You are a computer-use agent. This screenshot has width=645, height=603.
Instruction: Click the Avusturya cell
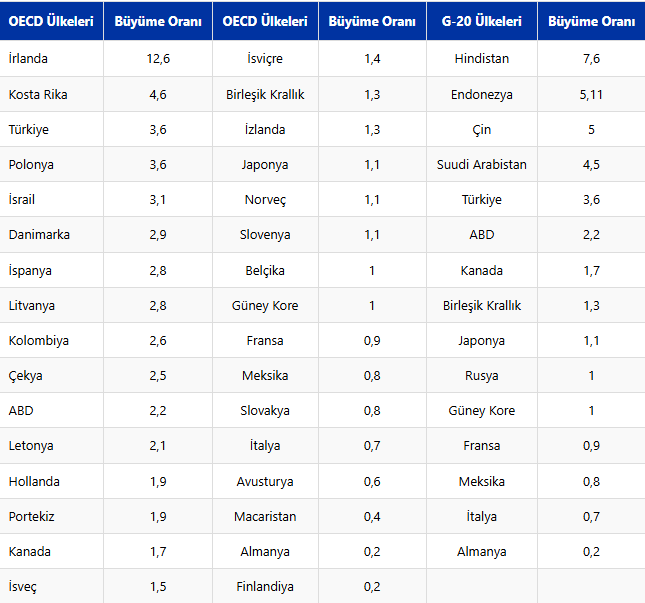265,482
